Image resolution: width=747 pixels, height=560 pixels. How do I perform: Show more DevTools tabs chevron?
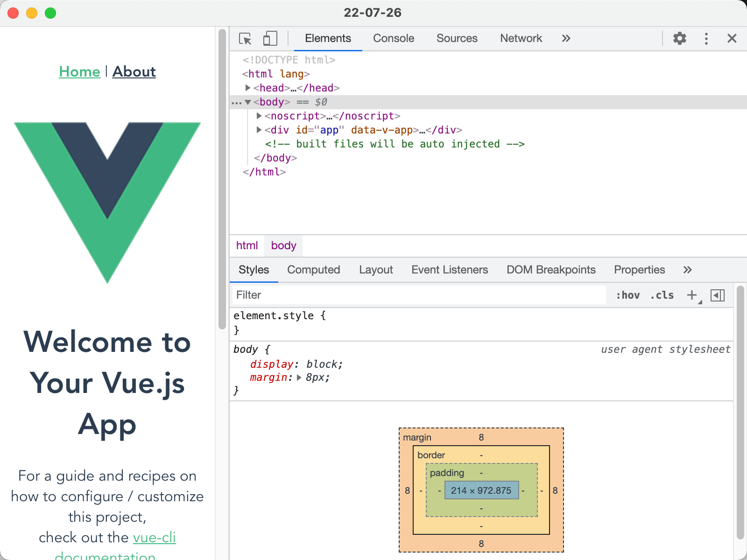click(x=566, y=38)
